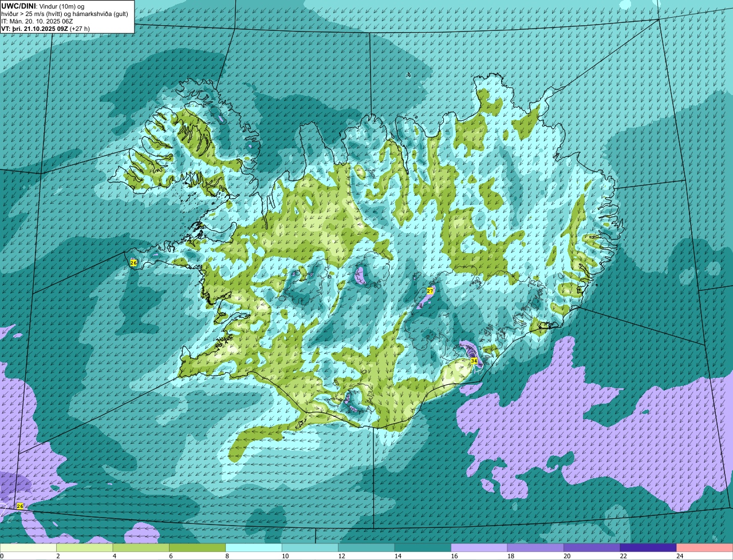Click the 8–10 m/s pale cyan legend swatch
The width and height of the screenshot is (733, 560).
click(x=255, y=547)
